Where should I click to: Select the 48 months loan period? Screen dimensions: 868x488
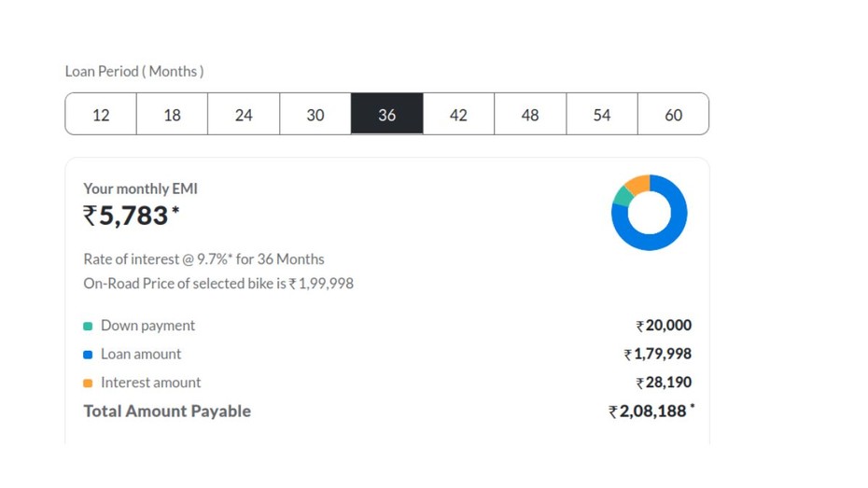[x=530, y=115]
